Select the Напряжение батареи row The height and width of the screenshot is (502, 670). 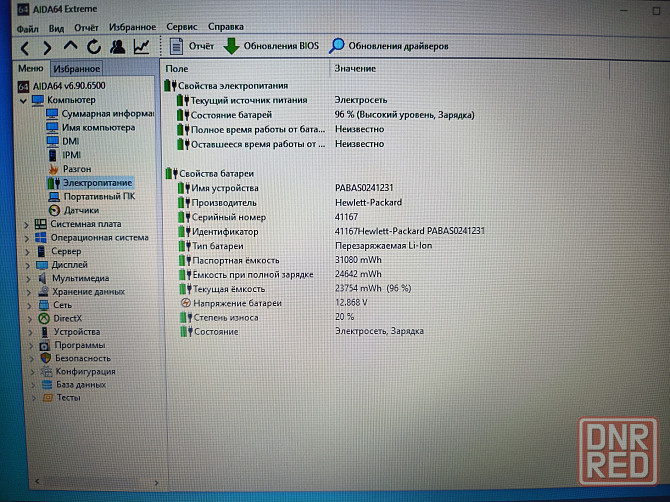pyautogui.click(x=273, y=303)
